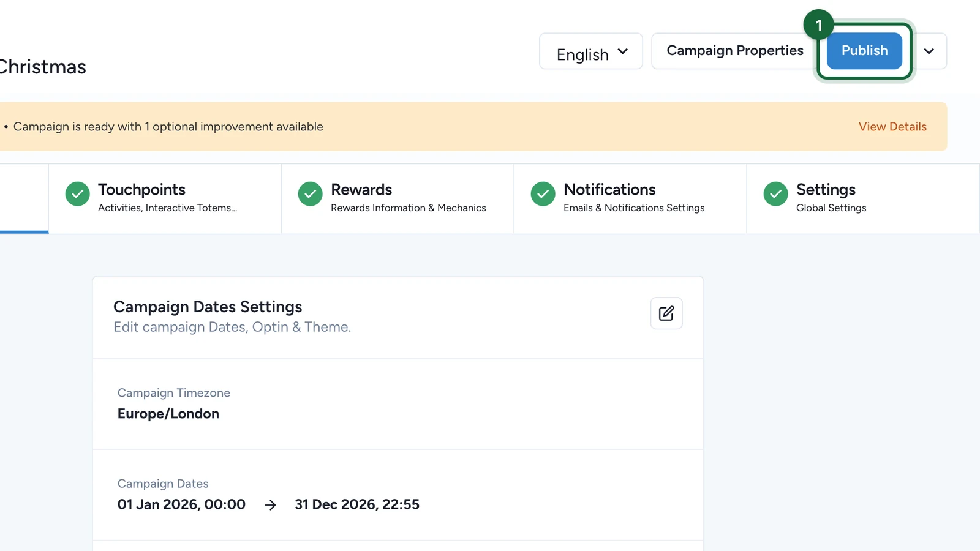
Task: Open the English language dropdown
Action: click(591, 51)
